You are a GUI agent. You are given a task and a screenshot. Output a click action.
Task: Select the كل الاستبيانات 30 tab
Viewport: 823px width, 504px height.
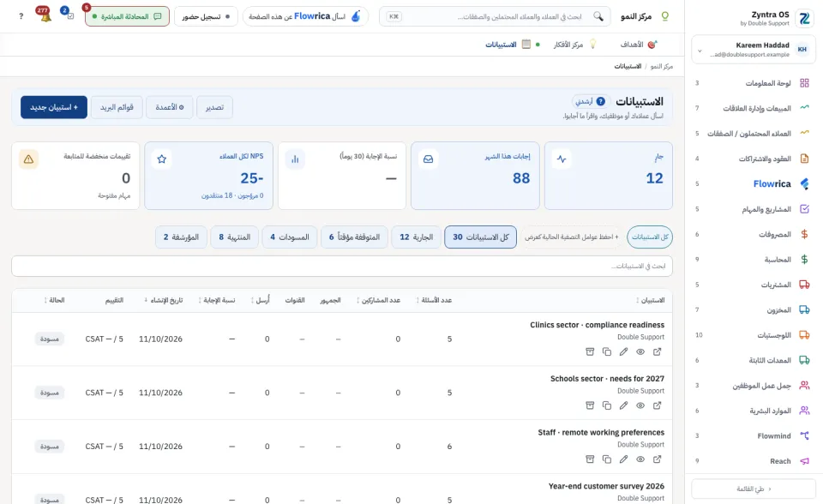[x=480, y=237]
